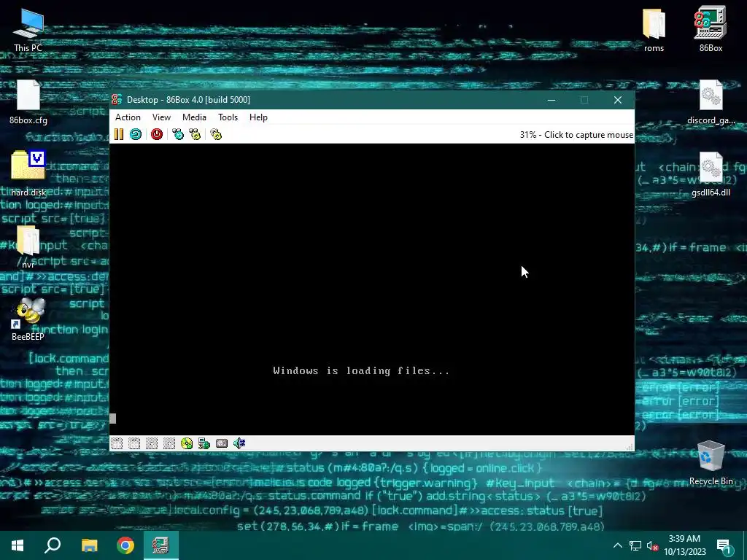Click the sound speaker status icon
The width and height of the screenshot is (747, 560).
click(x=239, y=443)
